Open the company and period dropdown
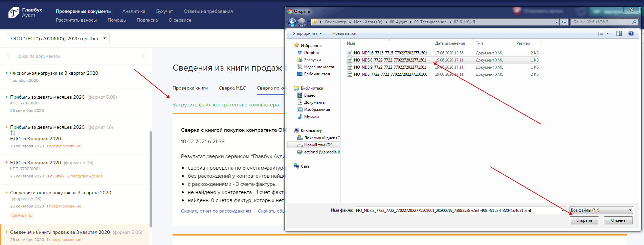 (x=58, y=39)
